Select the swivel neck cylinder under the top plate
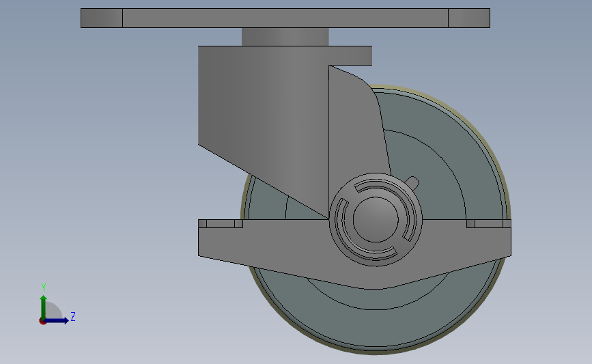The width and height of the screenshot is (592, 364). pos(285,37)
